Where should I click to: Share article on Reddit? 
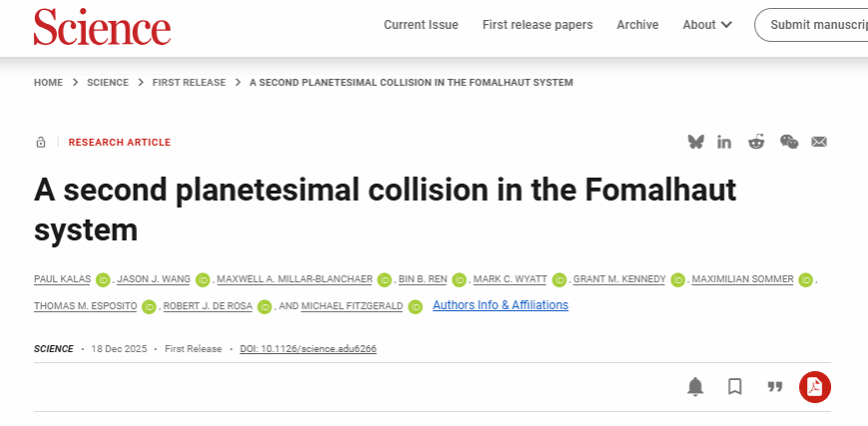pos(756,142)
